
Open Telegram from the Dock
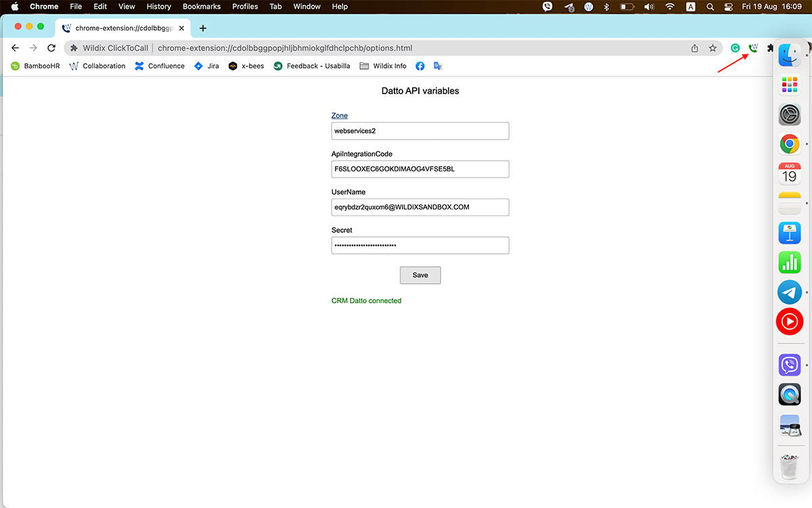tap(789, 293)
